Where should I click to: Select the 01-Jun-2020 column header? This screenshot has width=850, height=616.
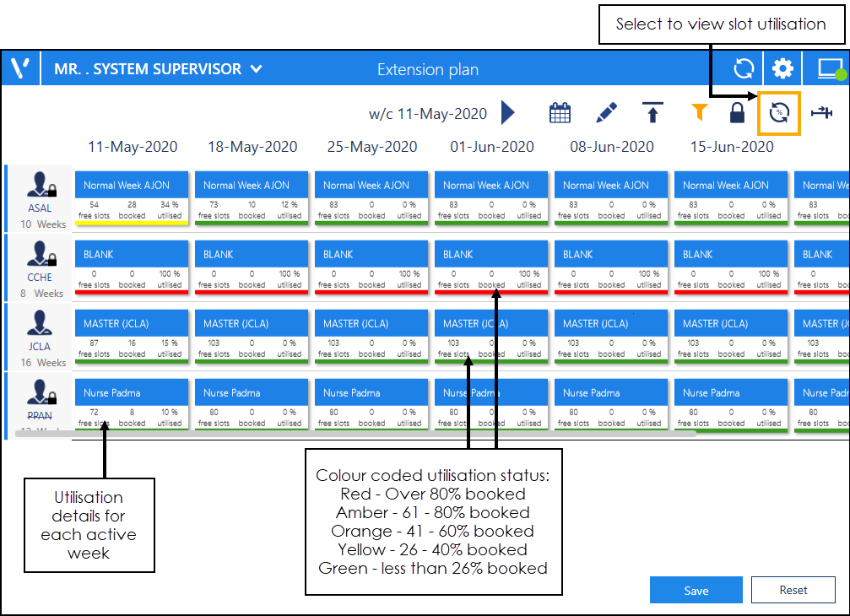coord(491,147)
